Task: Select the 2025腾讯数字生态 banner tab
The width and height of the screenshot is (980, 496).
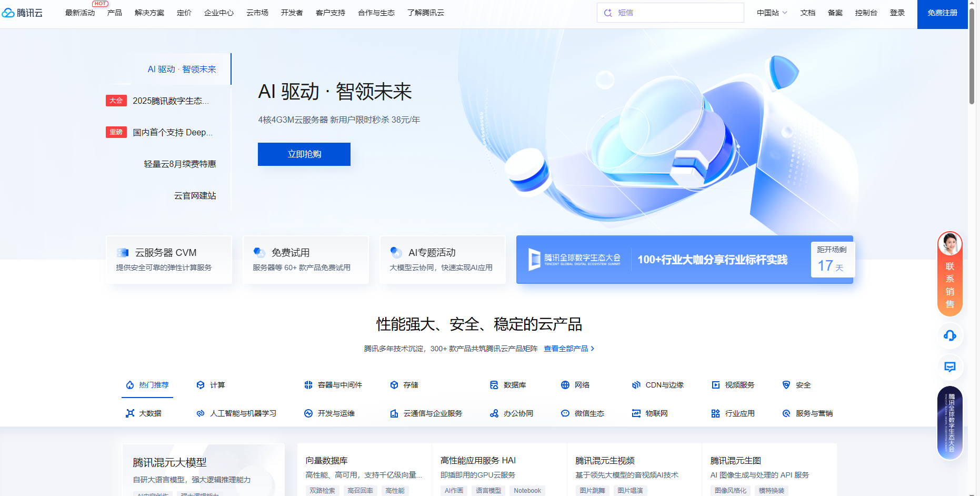Action: click(x=168, y=101)
